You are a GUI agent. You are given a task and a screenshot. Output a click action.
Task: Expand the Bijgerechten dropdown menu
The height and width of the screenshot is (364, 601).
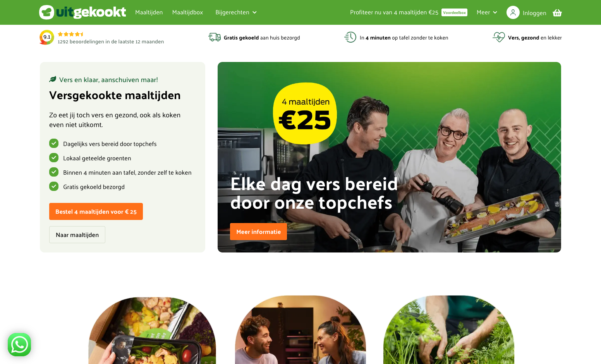(x=236, y=12)
